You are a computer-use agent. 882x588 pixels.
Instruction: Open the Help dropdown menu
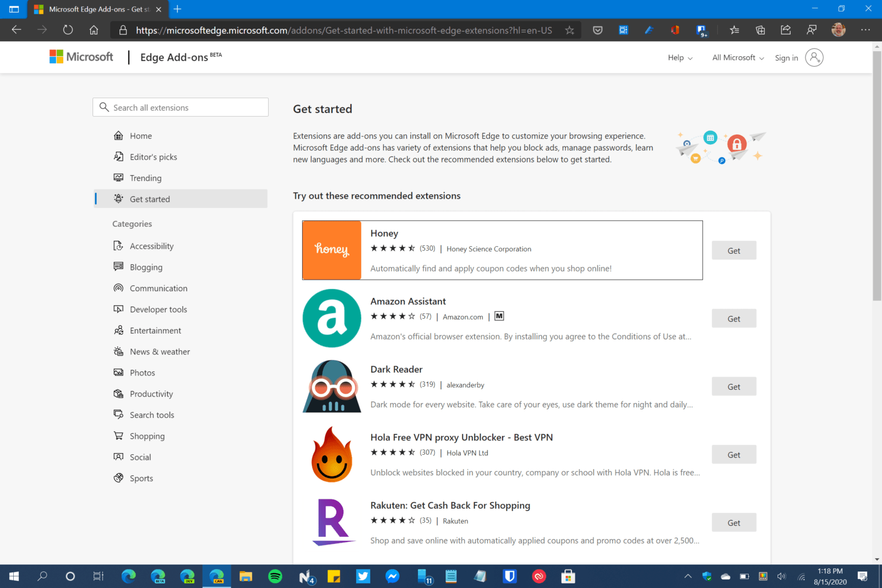[679, 57]
